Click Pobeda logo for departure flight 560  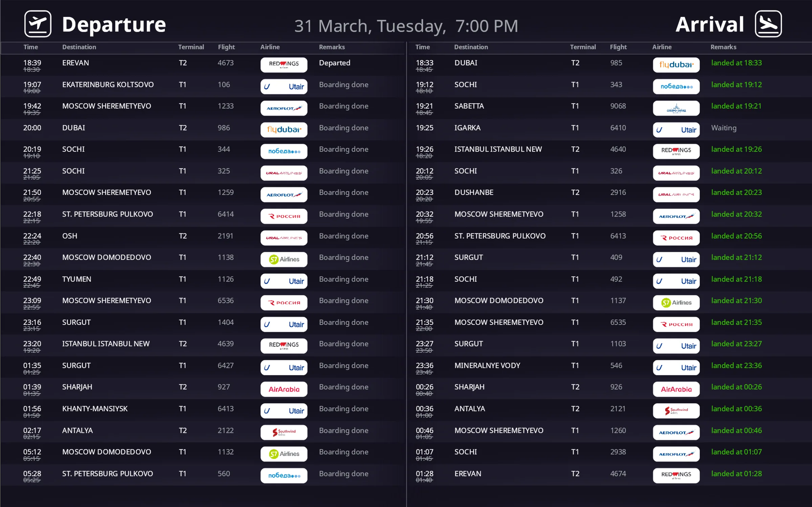tap(284, 476)
